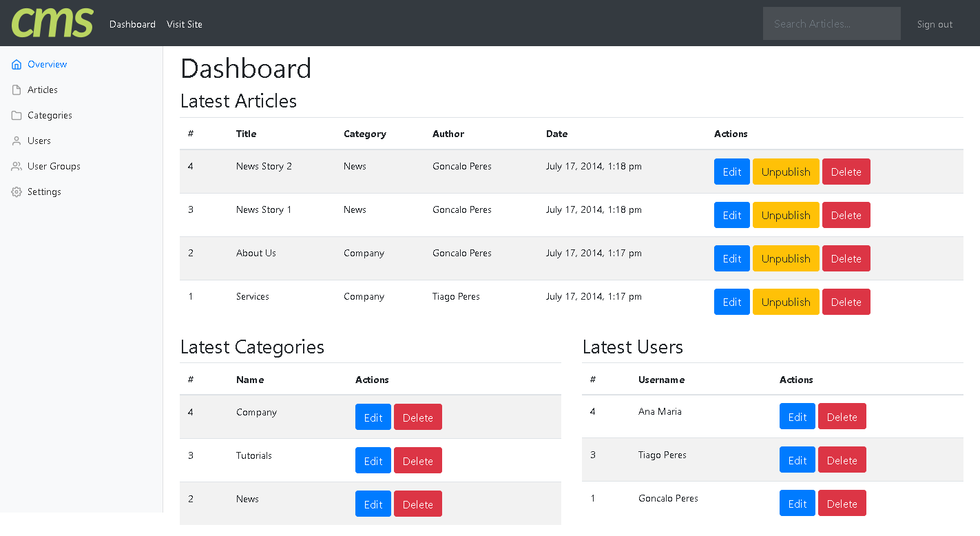Click the file icon beside Articles
This screenshot has width=980, height=536.
pyautogui.click(x=17, y=90)
